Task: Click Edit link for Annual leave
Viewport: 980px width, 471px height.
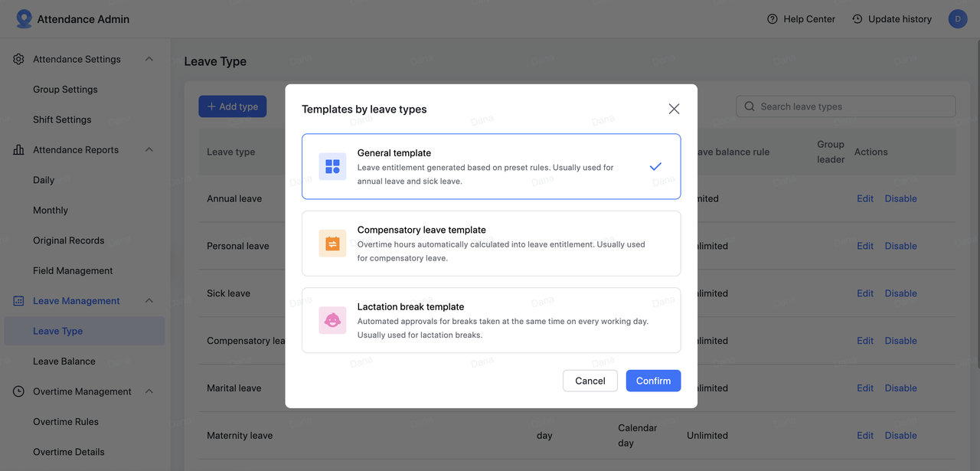Action: (865, 198)
